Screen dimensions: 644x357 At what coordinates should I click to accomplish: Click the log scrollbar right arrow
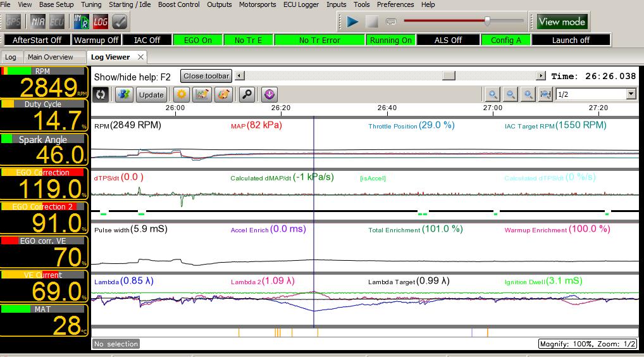click(x=541, y=75)
